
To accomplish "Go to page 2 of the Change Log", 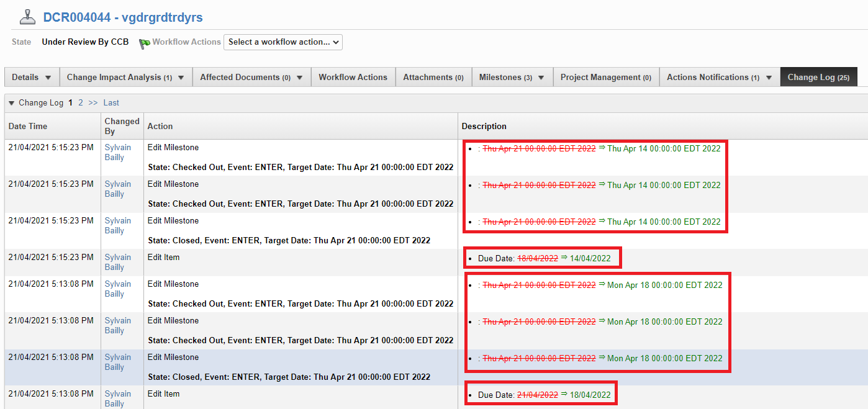I will coord(81,102).
